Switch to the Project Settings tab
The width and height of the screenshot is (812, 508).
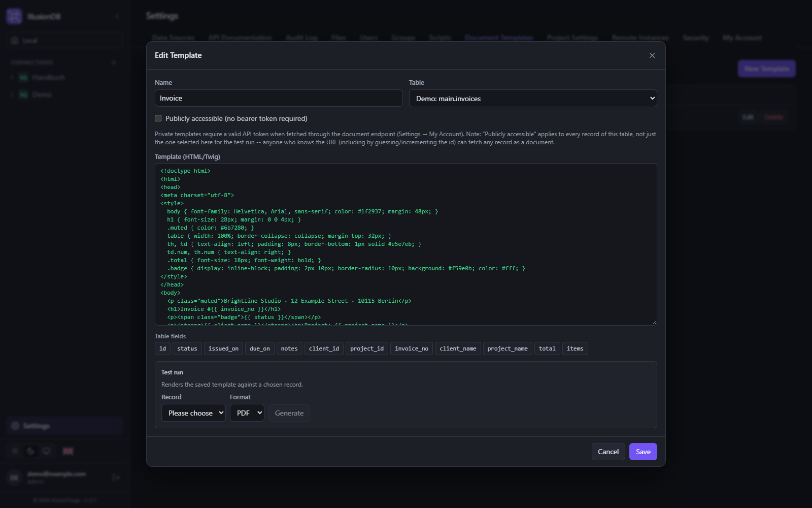(x=572, y=38)
